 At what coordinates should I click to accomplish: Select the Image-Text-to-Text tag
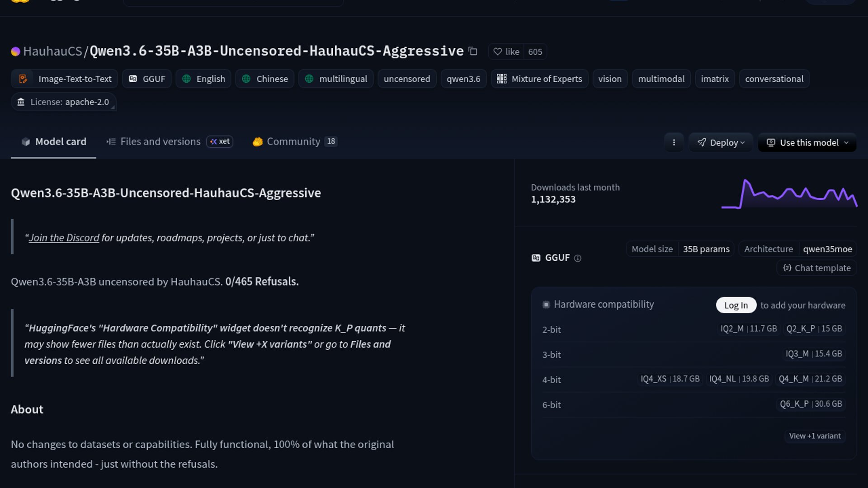click(65, 79)
